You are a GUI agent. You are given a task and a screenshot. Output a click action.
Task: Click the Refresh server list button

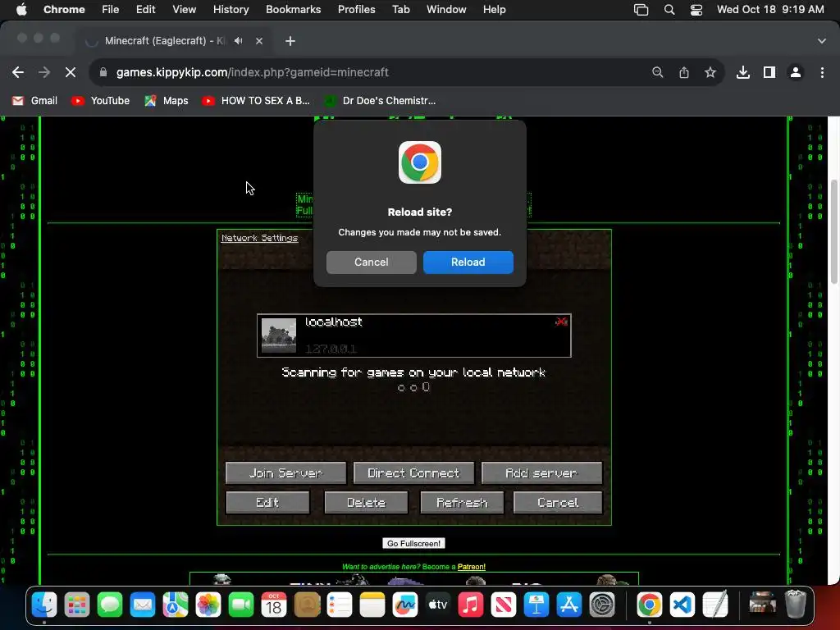coord(462,503)
